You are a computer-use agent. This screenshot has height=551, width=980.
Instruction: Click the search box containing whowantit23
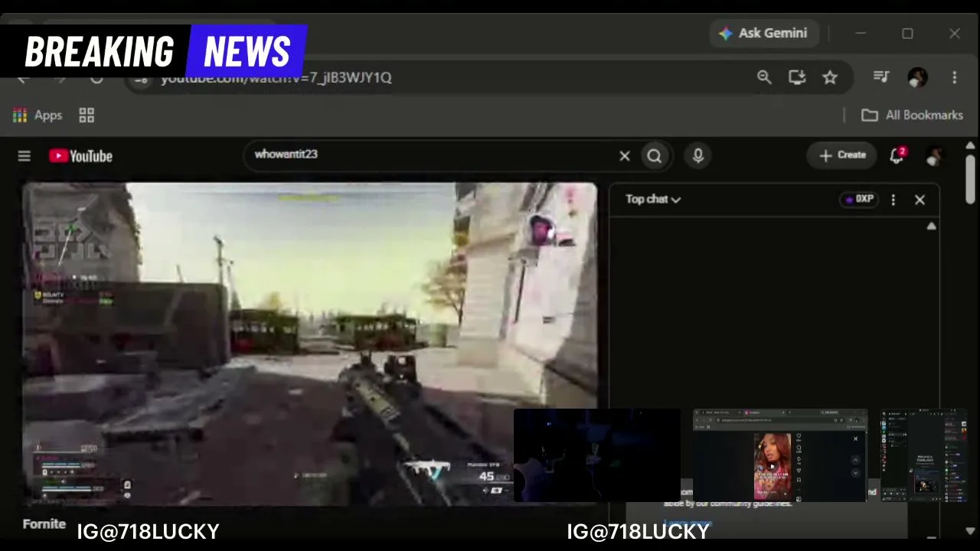click(433, 155)
